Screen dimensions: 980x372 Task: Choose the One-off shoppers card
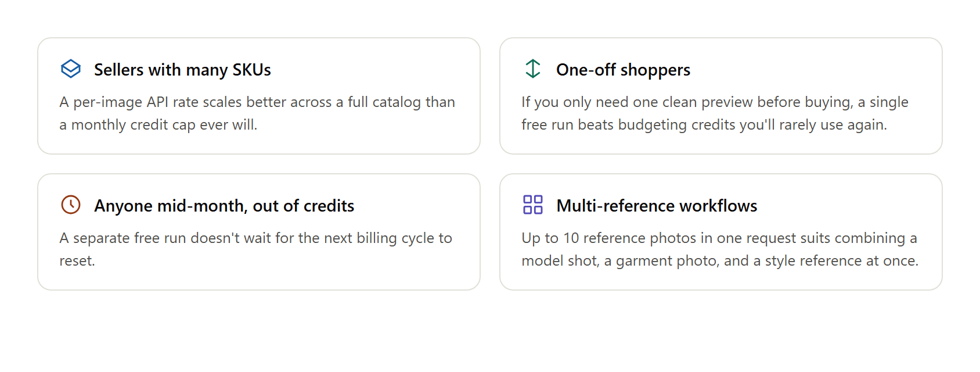721,96
